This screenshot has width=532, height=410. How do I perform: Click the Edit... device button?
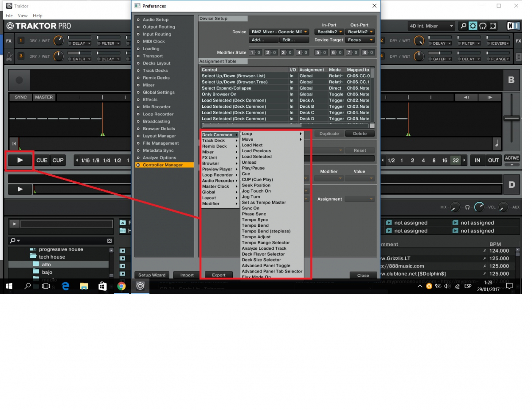tap(294, 40)
